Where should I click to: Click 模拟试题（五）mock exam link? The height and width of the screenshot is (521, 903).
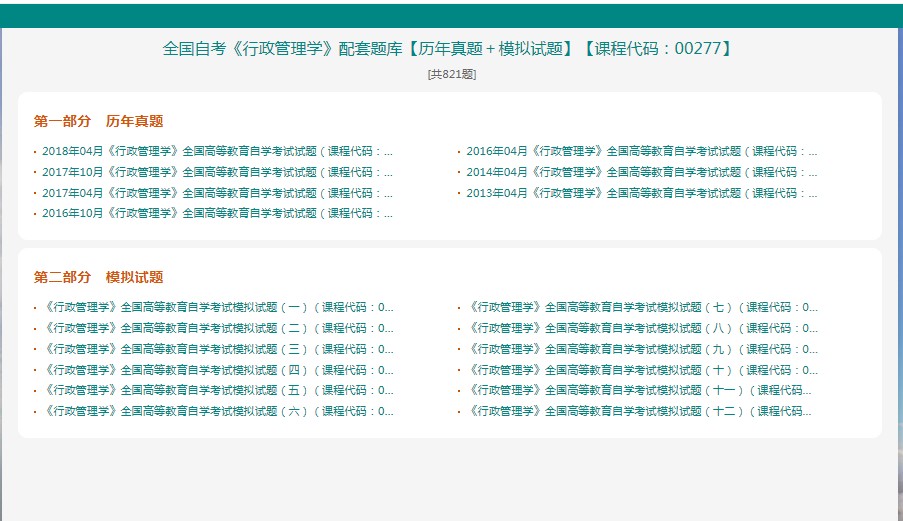point(219,390)
